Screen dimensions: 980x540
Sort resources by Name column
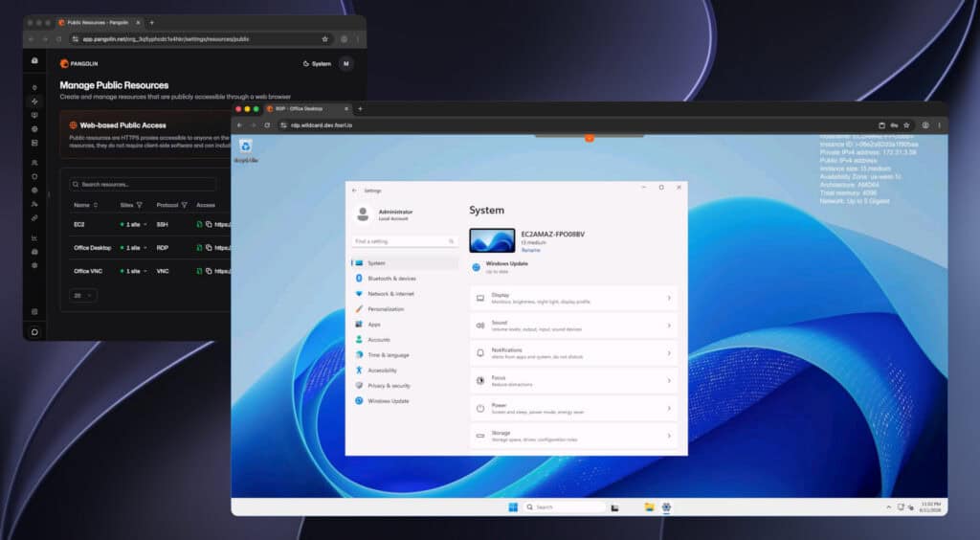click(x=85, y=205)
